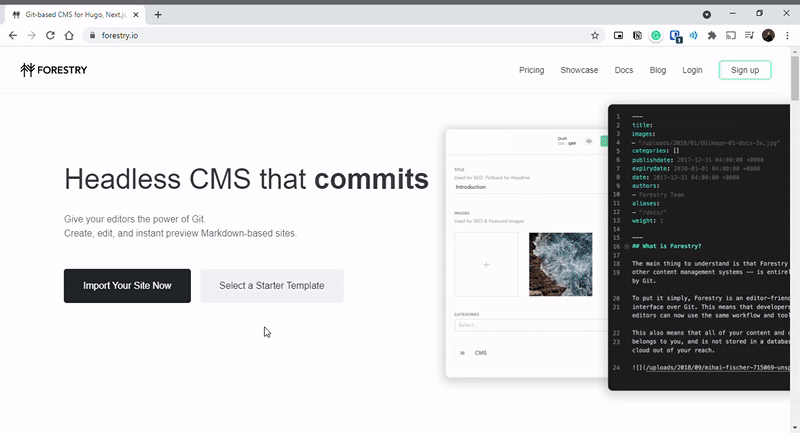The width and height of the screenshot is (800, 433).
Task: Click Import Your Site Now button
Action: (x=127, y=286)
